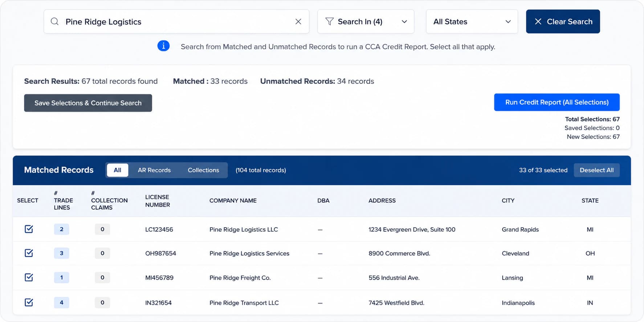
Task: Click trade lines badge 3 for OH987654
Action: tap(61, 253)
